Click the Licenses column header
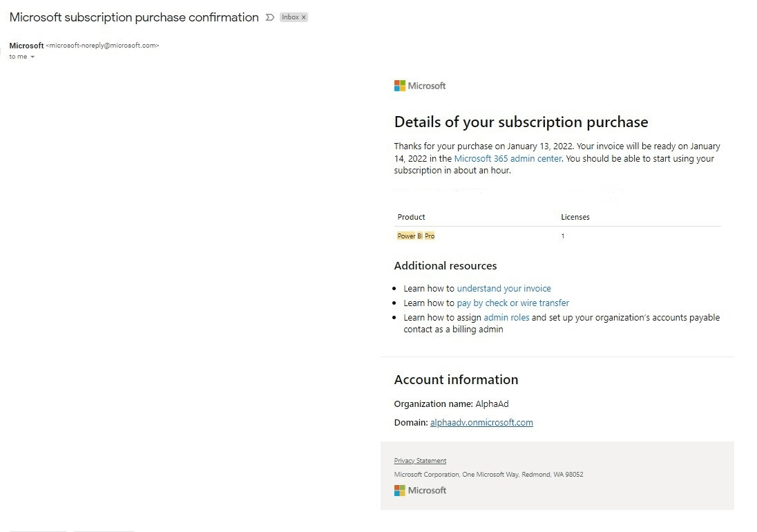 point(575,217)
